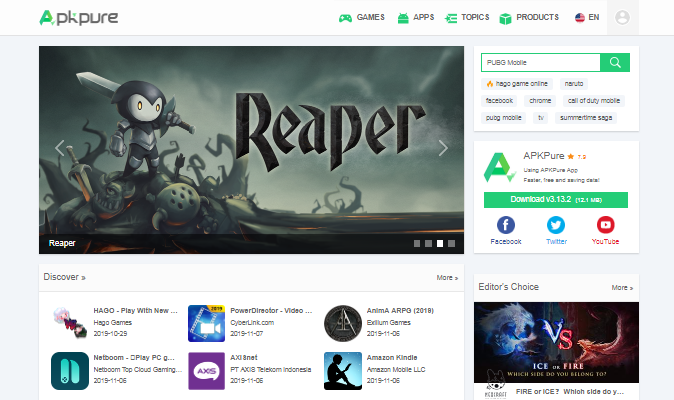The height and width of the screenshot is (400, 674).
Task: Open the YouTube play icon
Action: point(606,225)
